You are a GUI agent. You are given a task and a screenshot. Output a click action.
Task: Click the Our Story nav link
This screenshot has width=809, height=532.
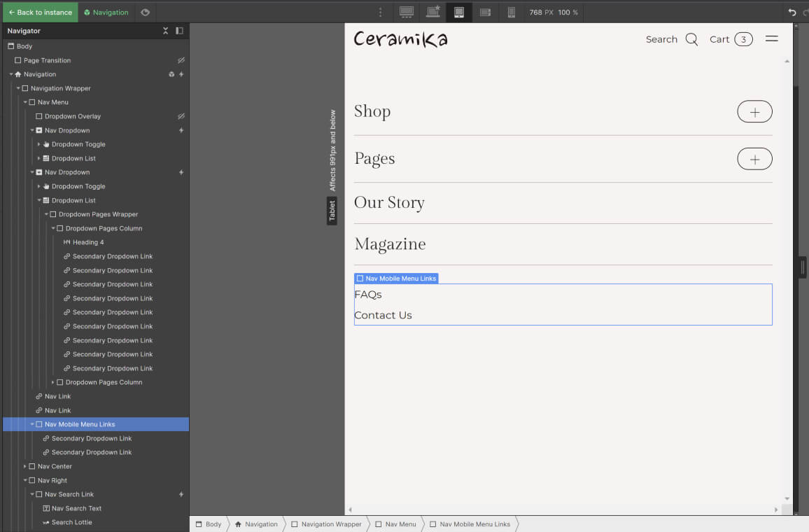point(389,203)
